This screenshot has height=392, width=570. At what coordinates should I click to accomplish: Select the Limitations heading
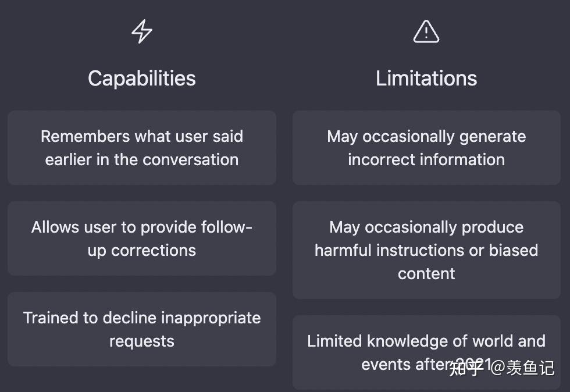pos(426,78)
